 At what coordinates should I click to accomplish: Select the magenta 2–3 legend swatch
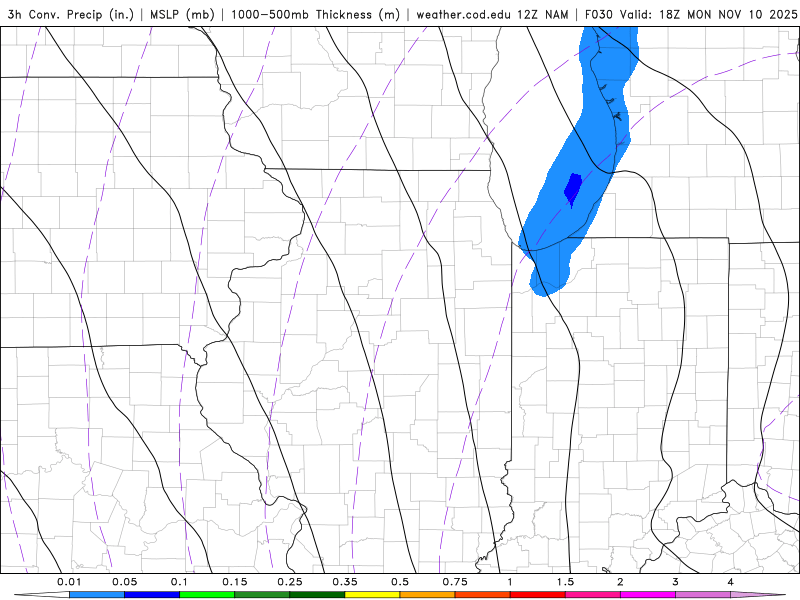click(x=648, y=595)
